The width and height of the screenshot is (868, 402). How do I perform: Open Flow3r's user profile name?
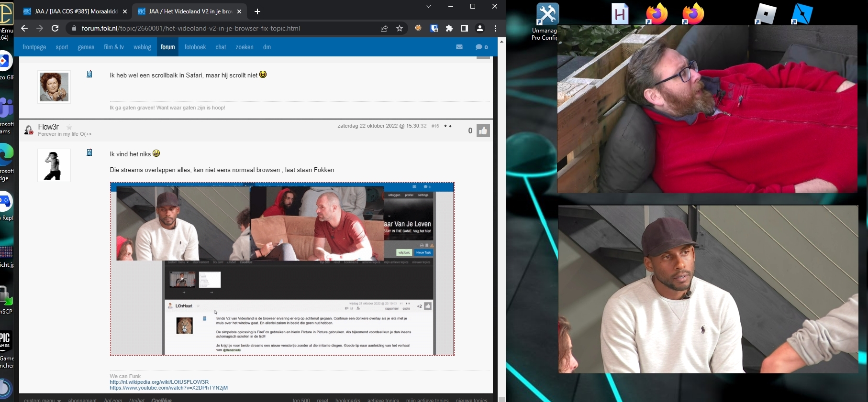pos(48,127)
